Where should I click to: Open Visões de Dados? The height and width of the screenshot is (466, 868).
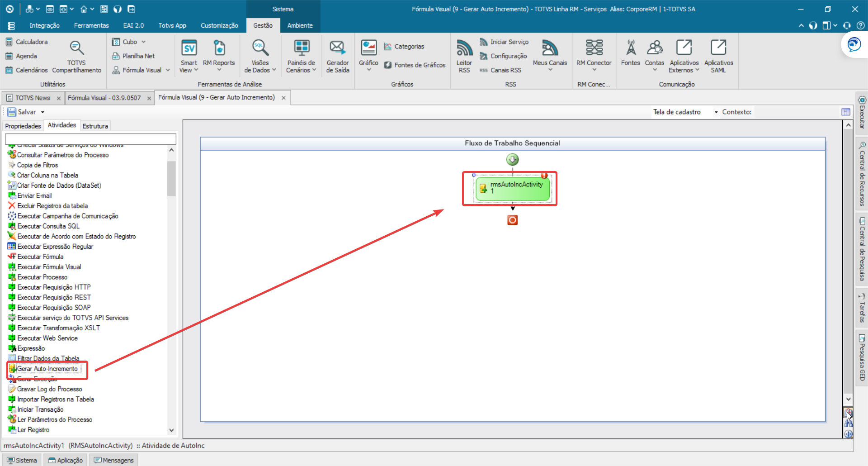coord(260,57)
